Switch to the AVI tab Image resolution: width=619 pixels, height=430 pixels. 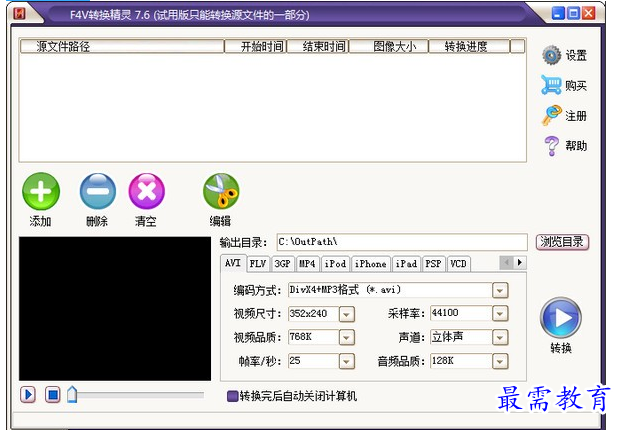(x=233, y=263)
